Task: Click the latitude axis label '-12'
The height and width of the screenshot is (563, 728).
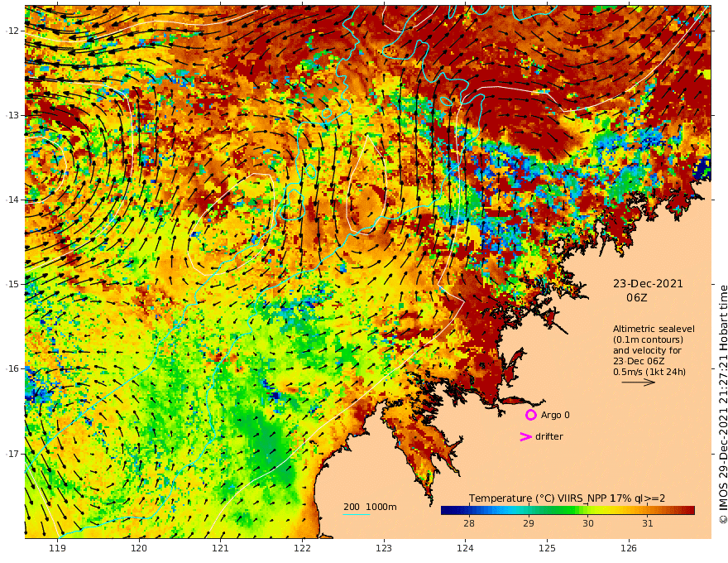Action: click(x=12, y=31)
